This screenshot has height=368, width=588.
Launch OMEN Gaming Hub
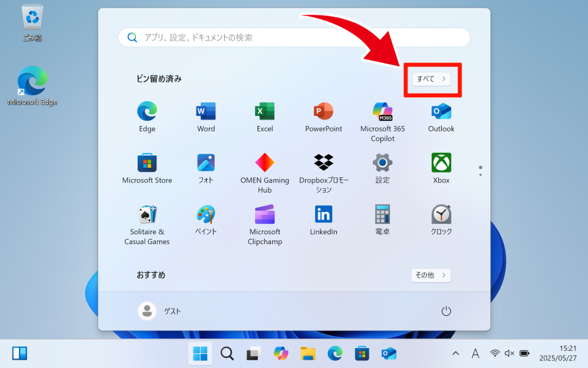(265, 173)
